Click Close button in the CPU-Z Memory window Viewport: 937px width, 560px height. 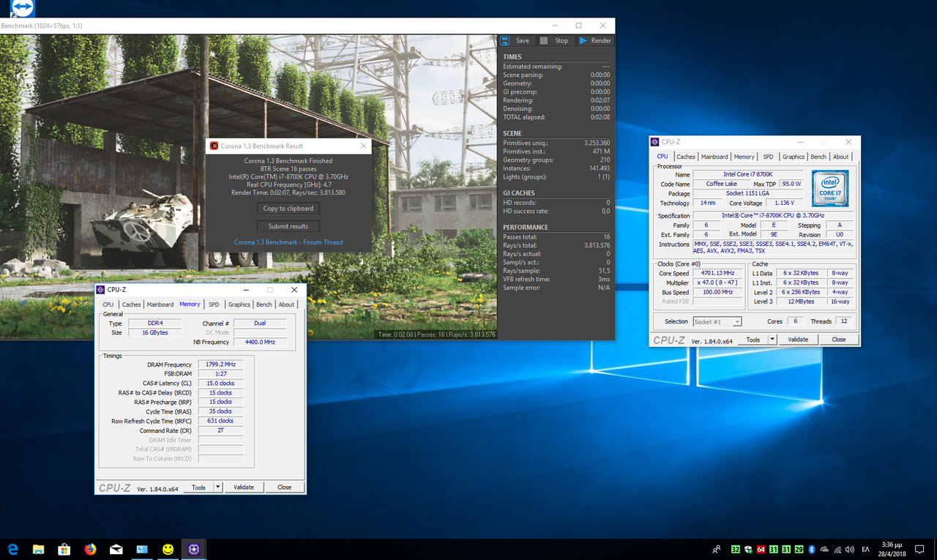point(285,488)
